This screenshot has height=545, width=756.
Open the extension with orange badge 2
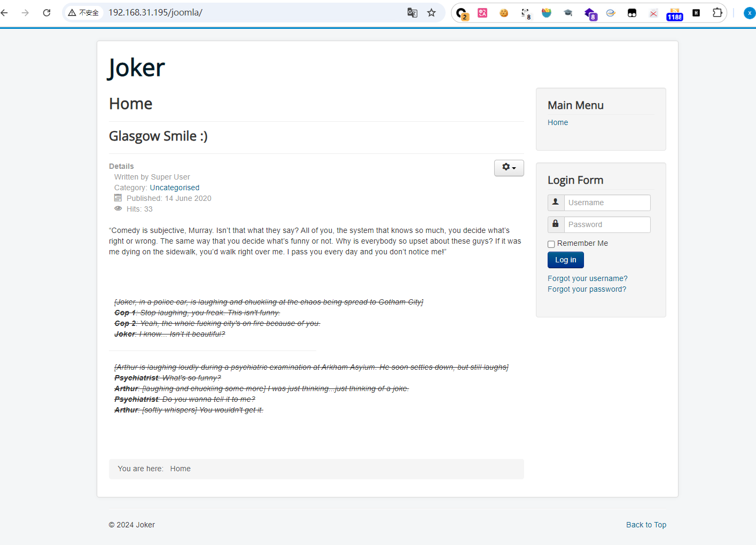coord(462,13)
